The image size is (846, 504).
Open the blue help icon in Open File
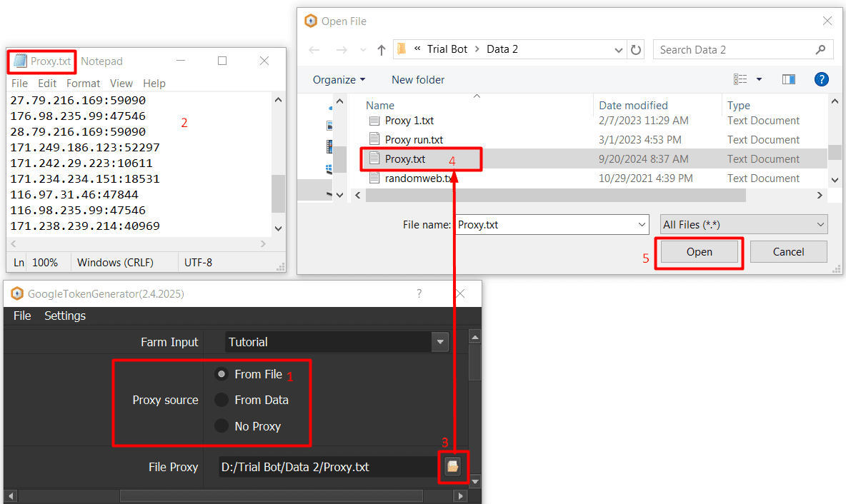821,80
